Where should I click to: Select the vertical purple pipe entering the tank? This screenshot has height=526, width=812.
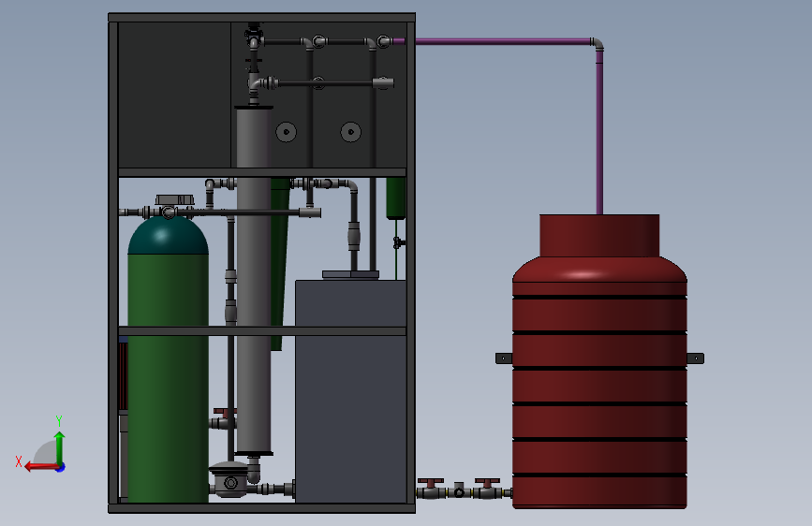[599, 132]
